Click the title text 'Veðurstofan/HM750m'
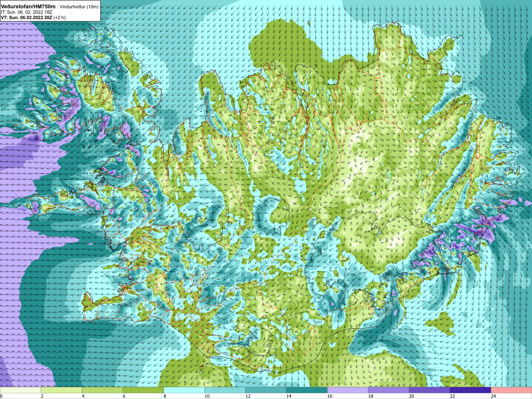This screenshot has width=532, height=399. [28, 7]
